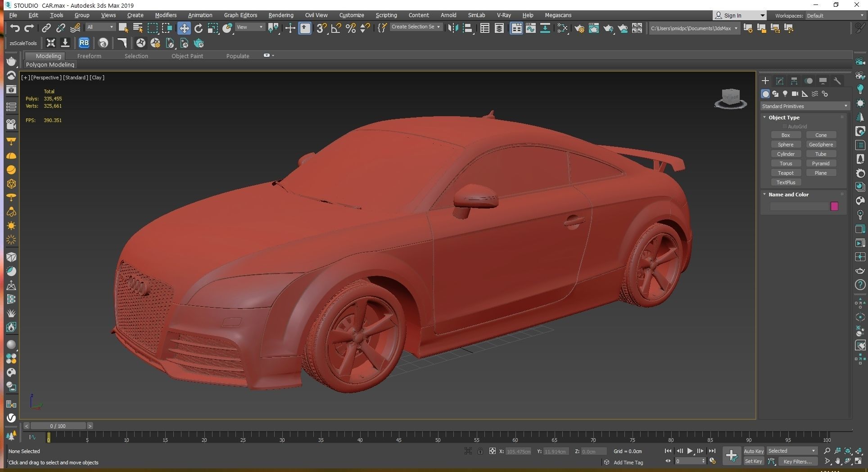
Task: Open the Hierarchy command panel tab
Action: click(794, 81)
